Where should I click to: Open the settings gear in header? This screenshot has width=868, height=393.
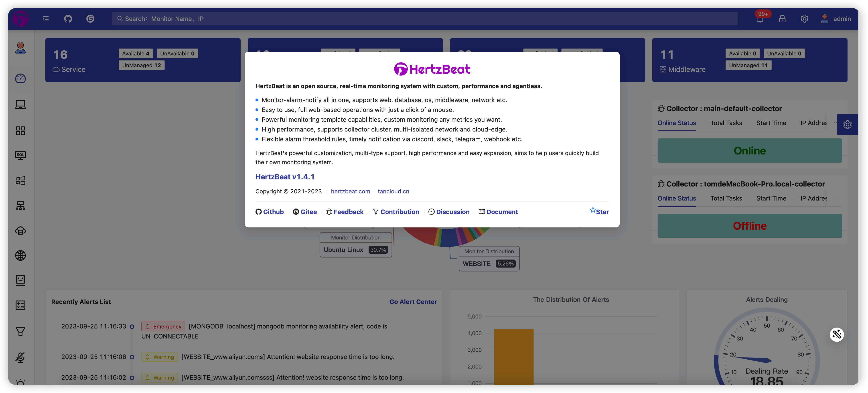pyautogui.click(x=804, y=19)
